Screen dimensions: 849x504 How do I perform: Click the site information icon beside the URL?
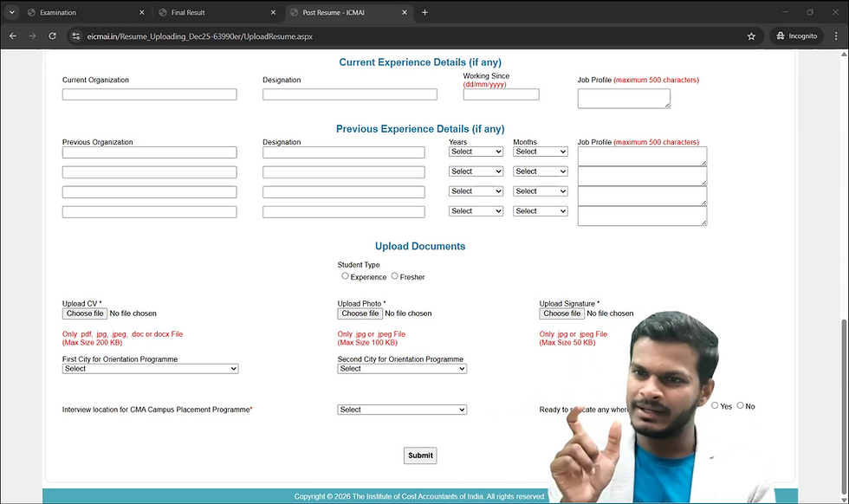point(76,36)
